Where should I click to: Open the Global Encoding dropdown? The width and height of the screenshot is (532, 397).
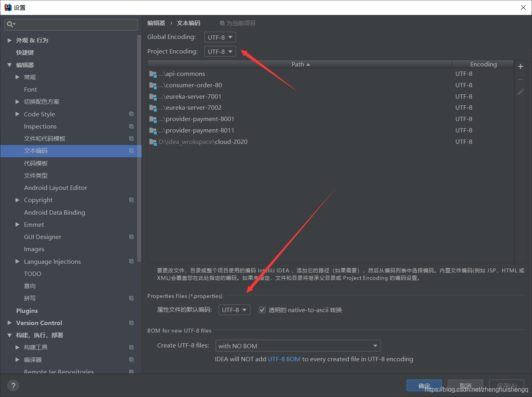pyautogui.click(x=220, y=37)
